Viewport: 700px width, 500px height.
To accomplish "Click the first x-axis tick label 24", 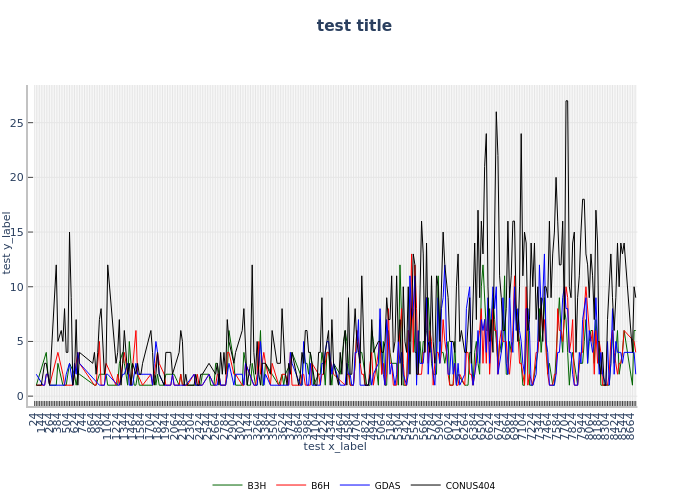I will point(37,420).
